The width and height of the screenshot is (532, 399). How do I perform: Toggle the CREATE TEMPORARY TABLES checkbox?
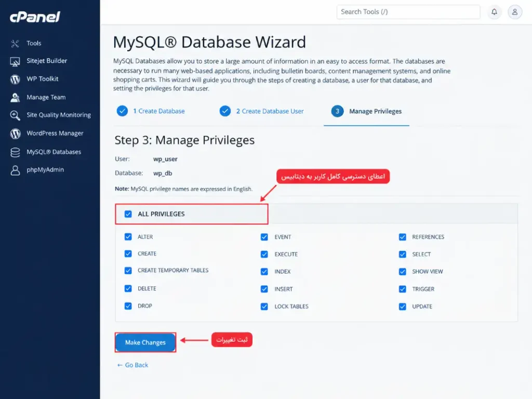[128, 270]
